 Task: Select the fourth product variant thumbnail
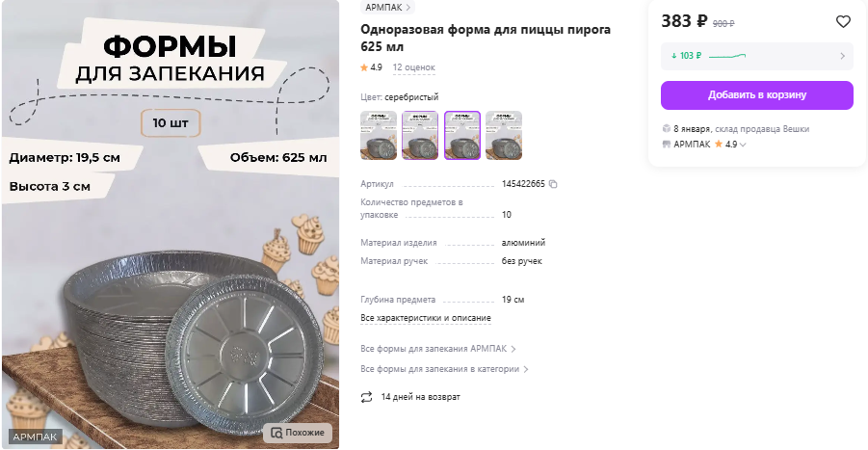pyautogui.click(x=504, y=135)
